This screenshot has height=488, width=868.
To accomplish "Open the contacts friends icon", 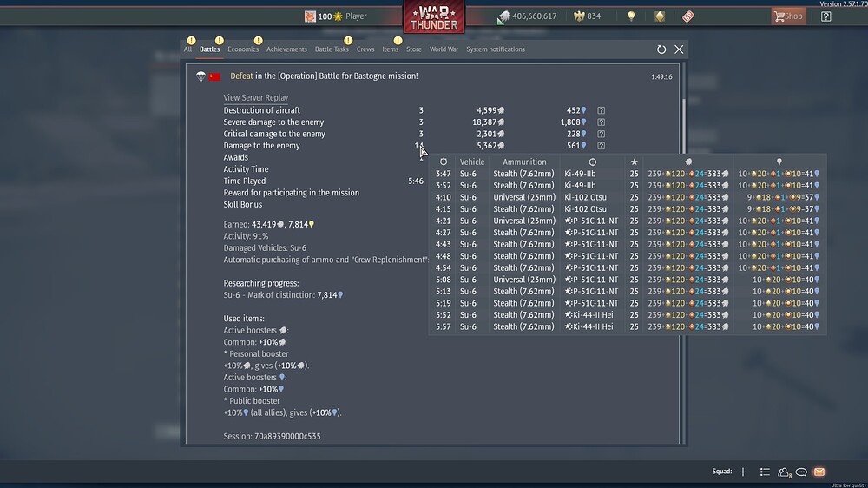I will coord(783,472).
